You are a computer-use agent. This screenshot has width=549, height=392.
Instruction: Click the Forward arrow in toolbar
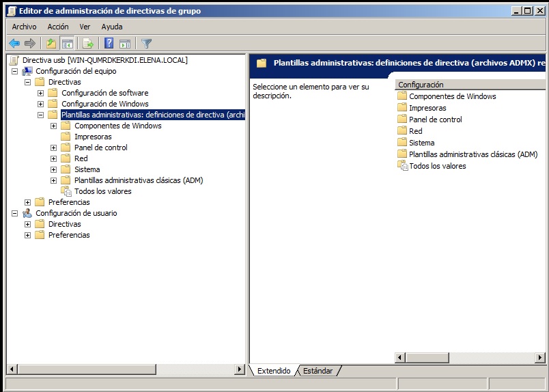coord(29,44)
